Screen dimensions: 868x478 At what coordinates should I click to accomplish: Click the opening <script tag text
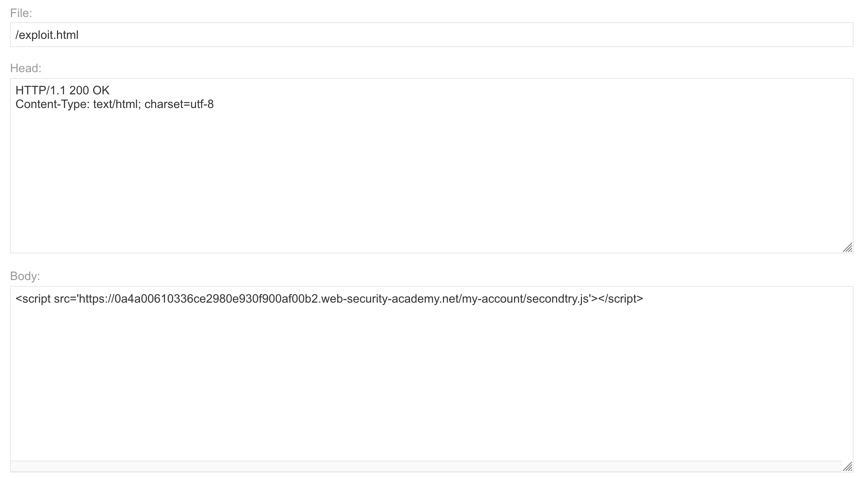(x=33, y=299)
